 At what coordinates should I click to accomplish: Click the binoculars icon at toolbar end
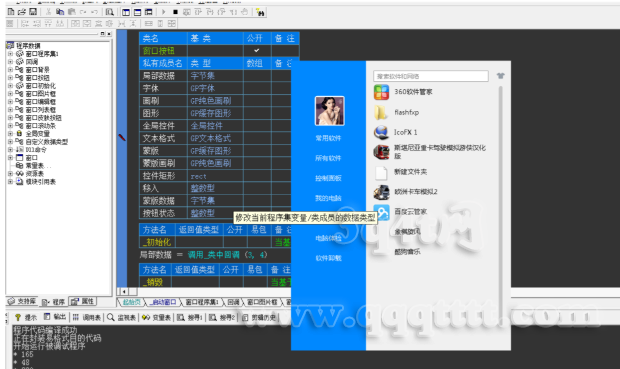260,12
